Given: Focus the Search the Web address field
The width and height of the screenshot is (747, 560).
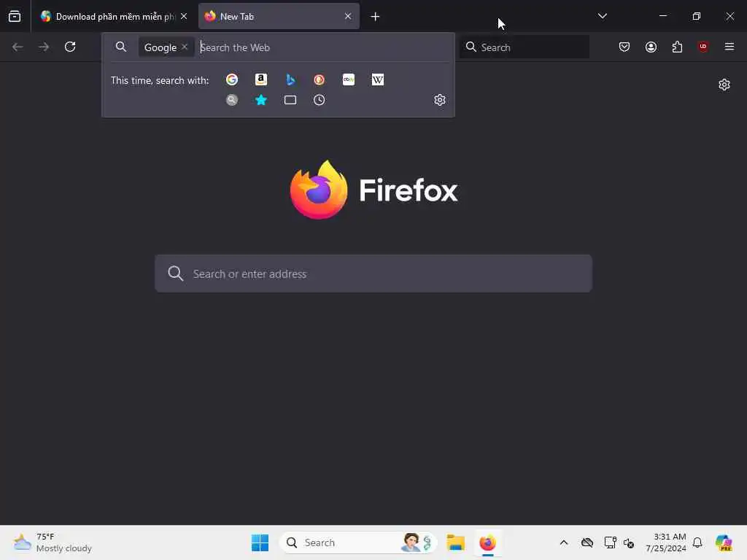Looking at the screenshot, I should pos(324,47).
